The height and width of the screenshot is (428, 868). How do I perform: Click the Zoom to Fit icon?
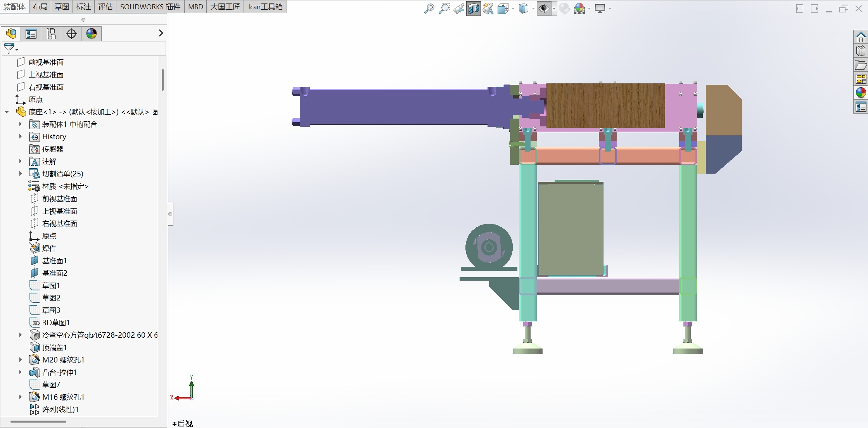point(429,8)
